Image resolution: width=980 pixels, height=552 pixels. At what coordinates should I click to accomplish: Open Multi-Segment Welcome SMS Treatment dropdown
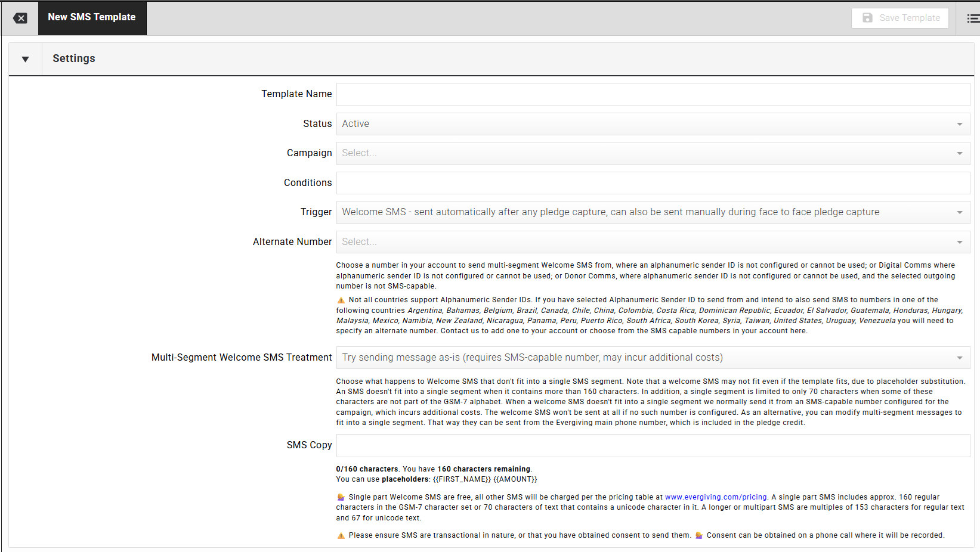click(x=653, y=358)
